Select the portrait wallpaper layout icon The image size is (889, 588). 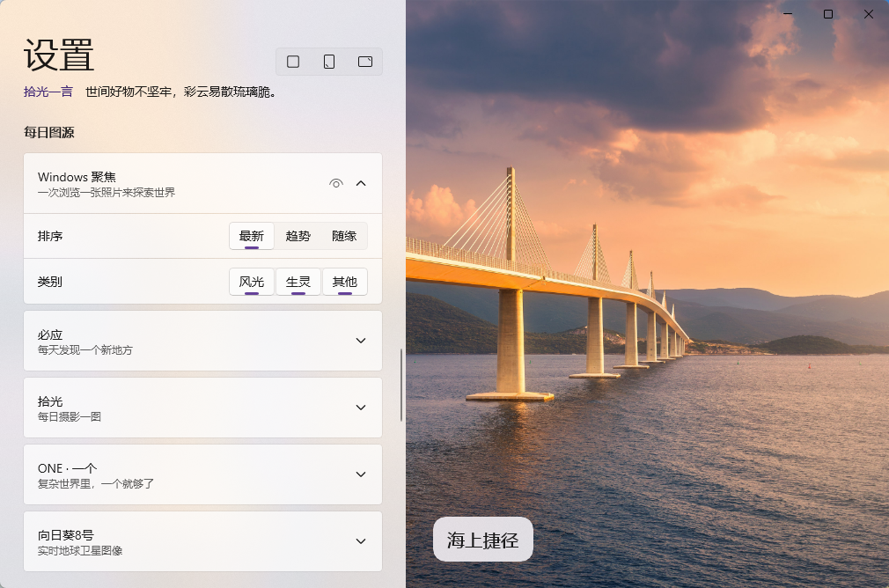tap(328, 61)
